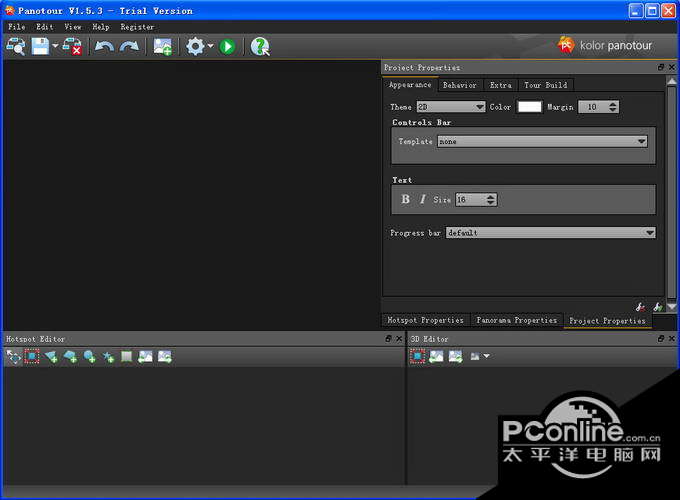Float the Hotspot Editor panel
680x500 pixels.
(x=388, y=339)
